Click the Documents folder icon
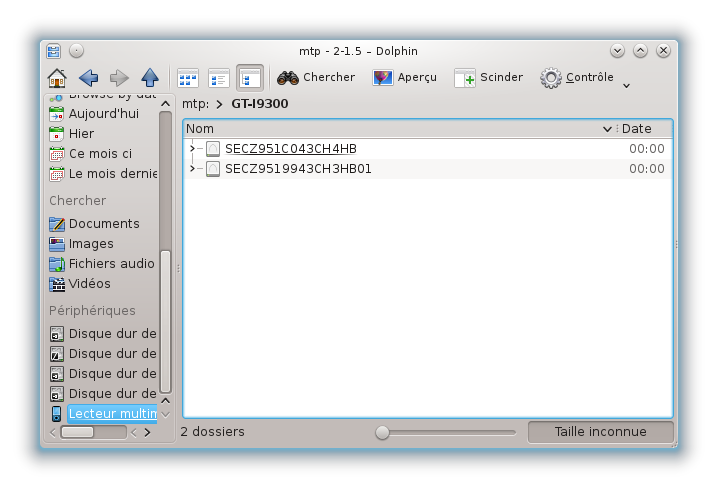This screenshot has width=718, height=488. pyautogui.click(x=57, y=224)
